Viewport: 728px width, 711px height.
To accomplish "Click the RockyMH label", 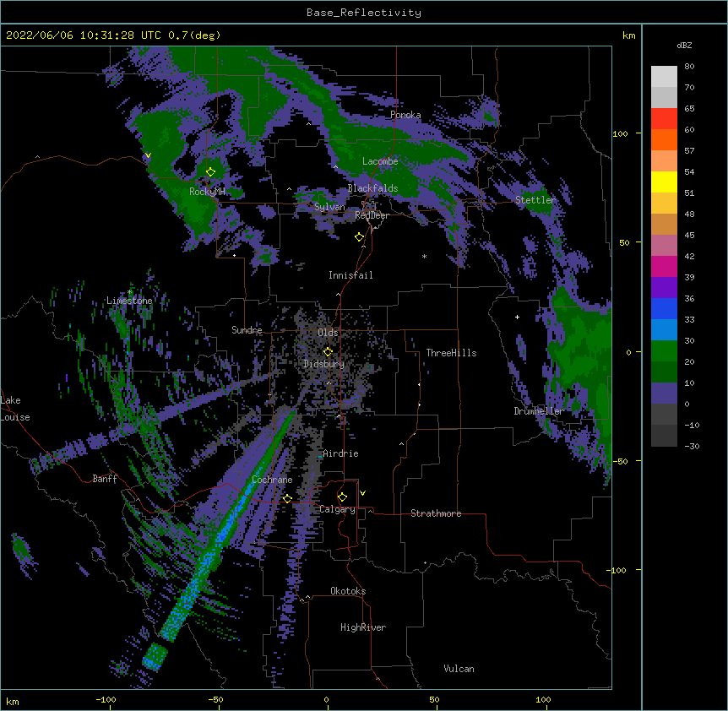I will click(x=207, y=192).
